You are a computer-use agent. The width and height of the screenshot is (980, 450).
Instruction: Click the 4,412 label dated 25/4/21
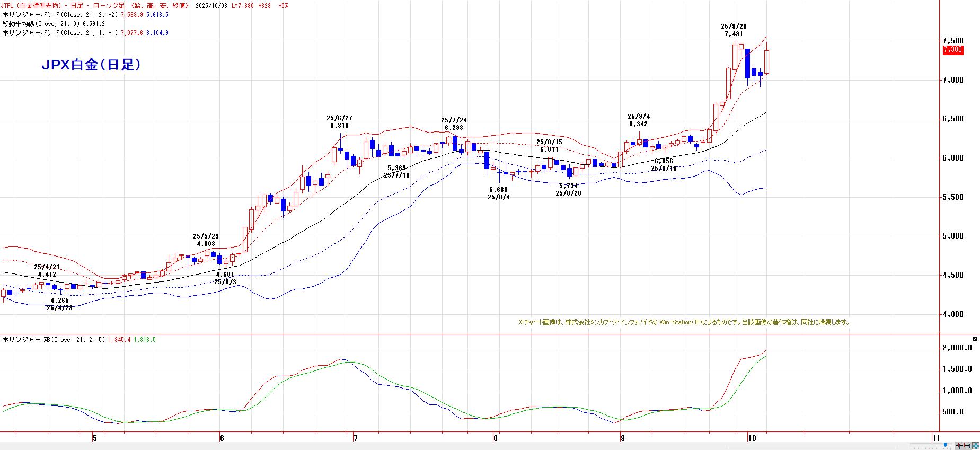coord(47,275)
